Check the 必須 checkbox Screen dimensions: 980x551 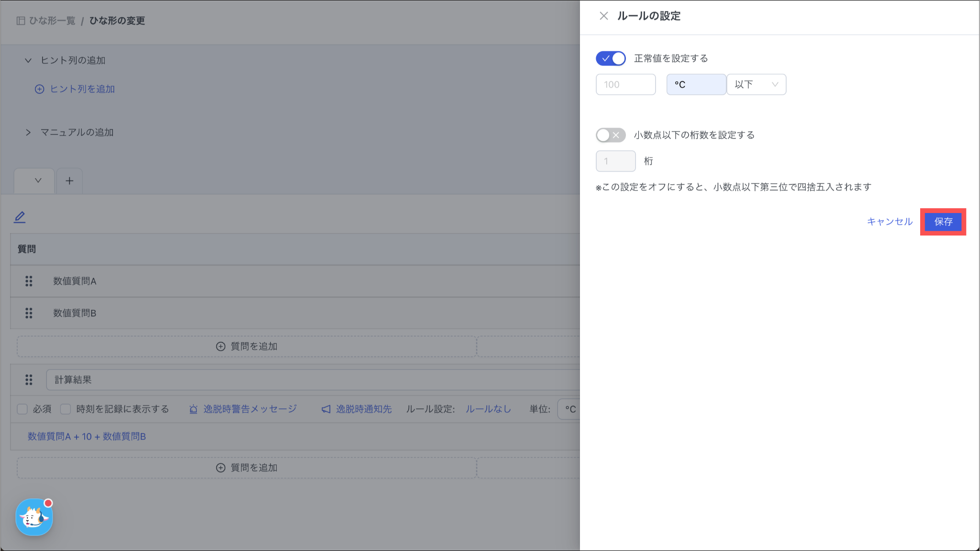pyautogui.click(x=22, y=409)
